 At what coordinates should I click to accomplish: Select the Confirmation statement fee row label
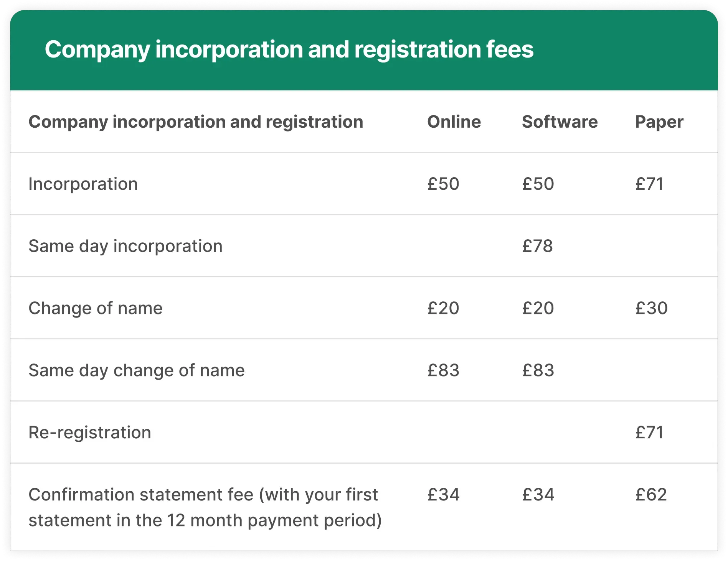[x=205, y=507]
